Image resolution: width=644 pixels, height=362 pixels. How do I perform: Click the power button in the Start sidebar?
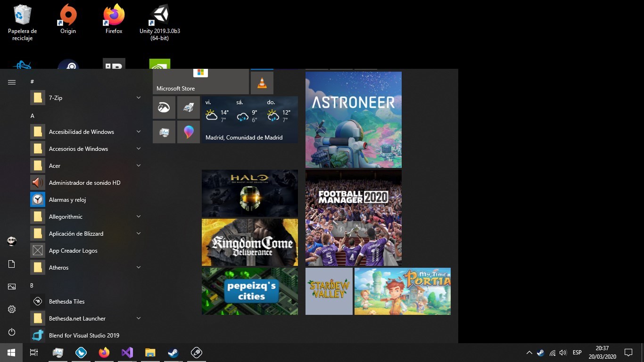click(11, 332)
